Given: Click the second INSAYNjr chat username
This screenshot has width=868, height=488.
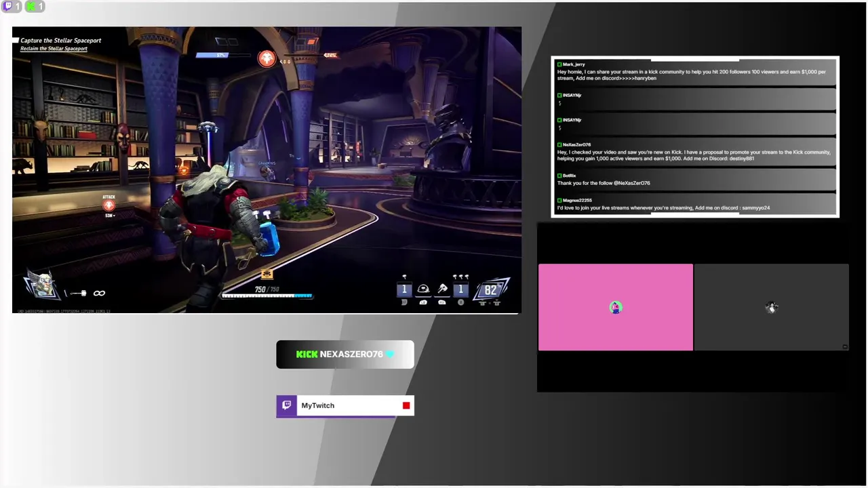Looking at the screenshot, I should point(572,120).
